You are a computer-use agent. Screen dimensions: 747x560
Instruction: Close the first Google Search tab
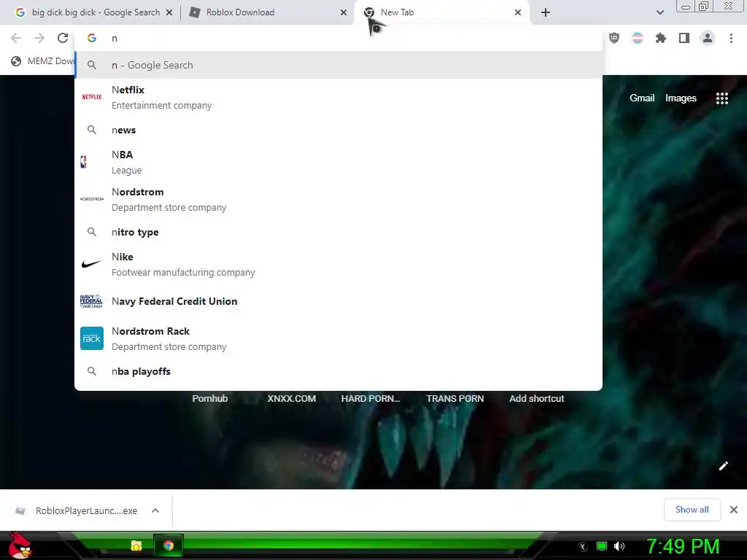[x=169, y=12]
